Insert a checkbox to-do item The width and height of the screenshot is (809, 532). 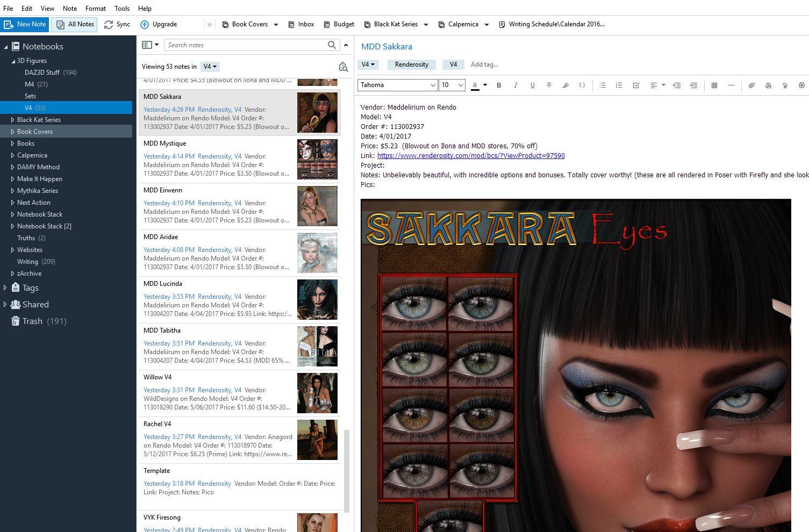pos(636,85)
